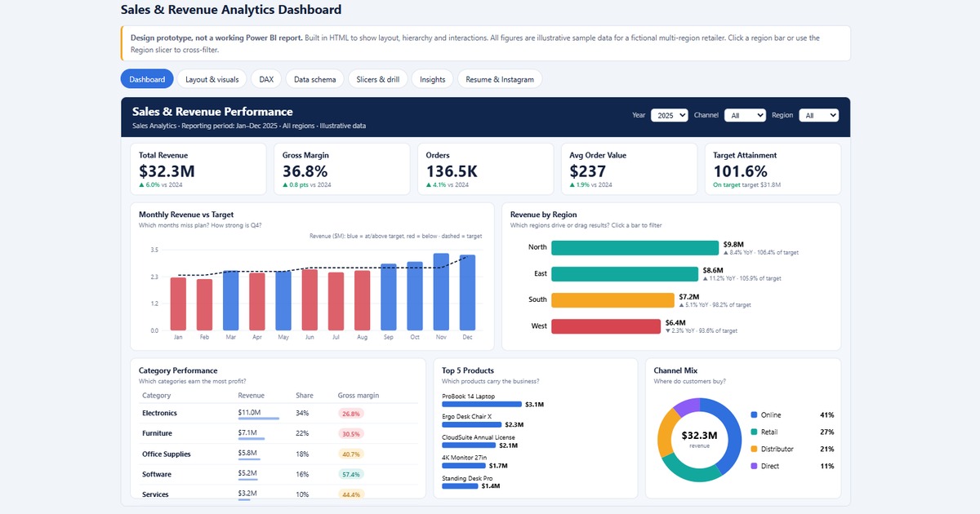Click the North revenue bar
980x514 pixels.
click(x=635, y=247)
